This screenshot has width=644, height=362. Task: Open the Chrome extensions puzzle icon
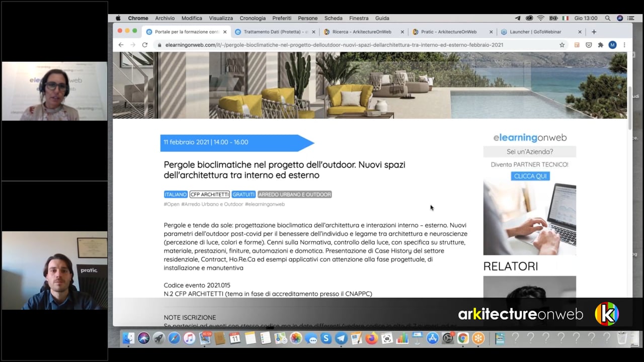pyautogui.click(x=600, y=45)
